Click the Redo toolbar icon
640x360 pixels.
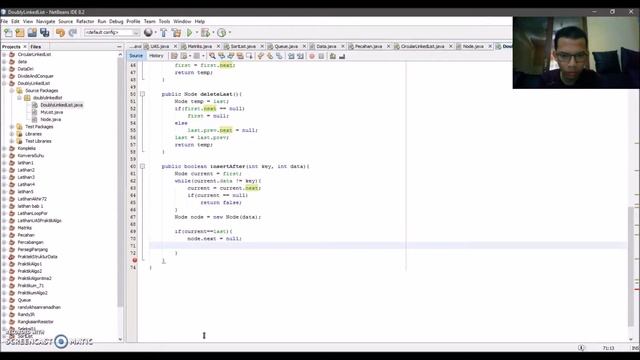pos(73,33)
